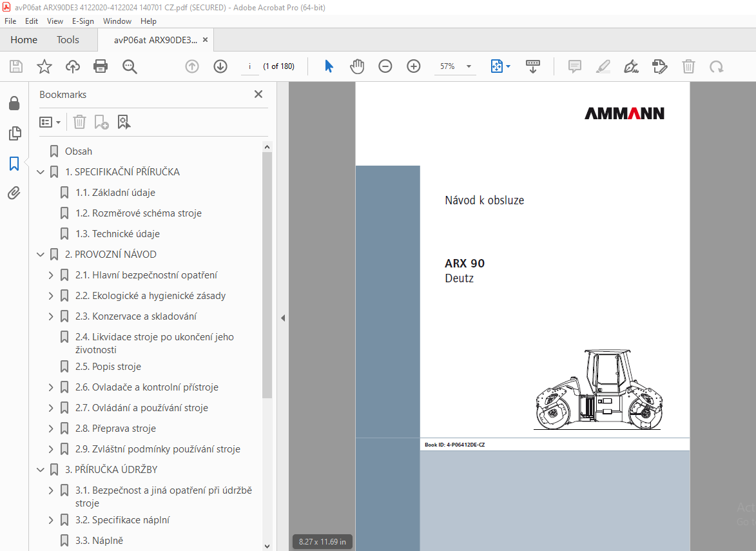This screenshot has width=756, height=551.
Task: Open the Help menu
Action: click(x=148, y=21)
